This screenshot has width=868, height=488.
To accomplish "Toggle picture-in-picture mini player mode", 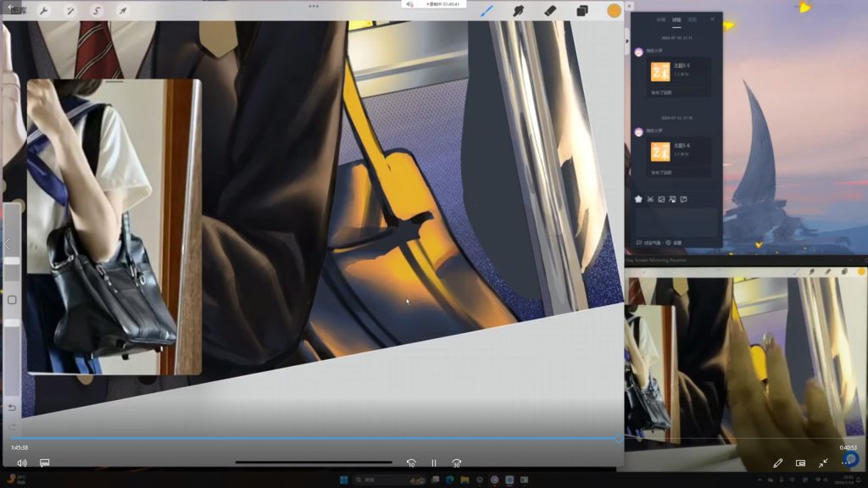I will [x=800, y=463].
